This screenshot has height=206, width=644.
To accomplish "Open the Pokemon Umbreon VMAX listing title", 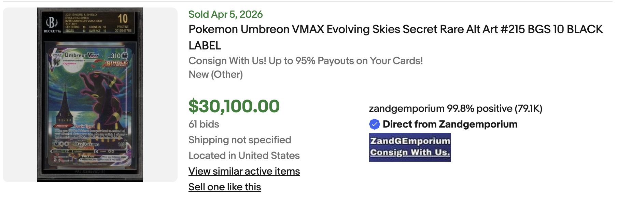I will (x=395, y=37).
